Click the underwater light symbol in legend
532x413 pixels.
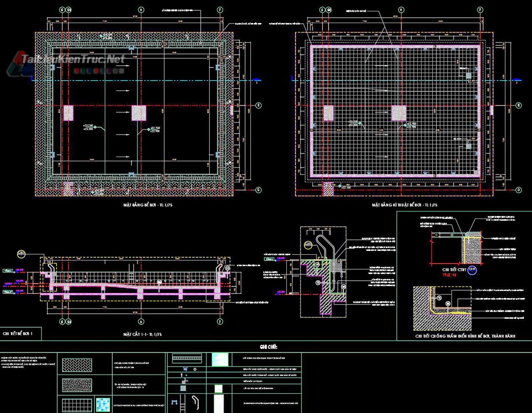point(185,369)
